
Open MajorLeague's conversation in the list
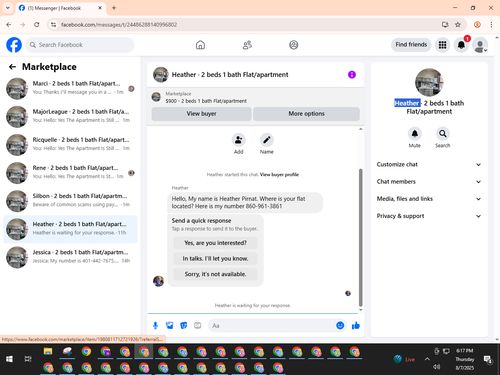click(x=70, y=117)
